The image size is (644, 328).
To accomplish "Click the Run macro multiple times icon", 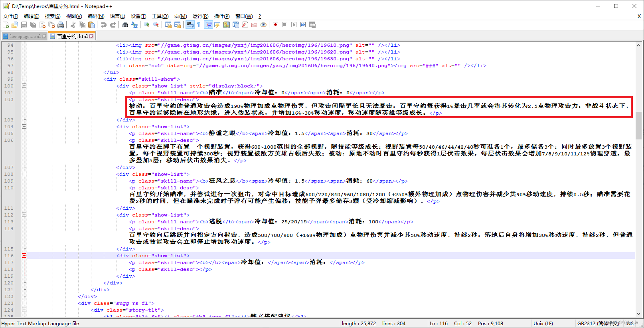I will [x=303, y=25].
